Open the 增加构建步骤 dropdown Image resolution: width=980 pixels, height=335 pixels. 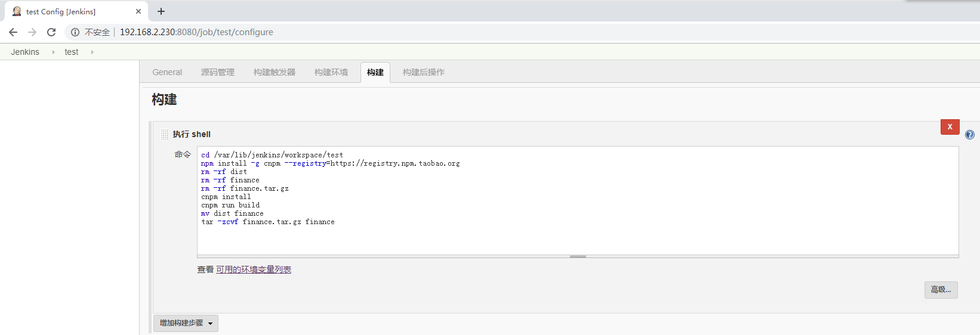coord(186,323)
